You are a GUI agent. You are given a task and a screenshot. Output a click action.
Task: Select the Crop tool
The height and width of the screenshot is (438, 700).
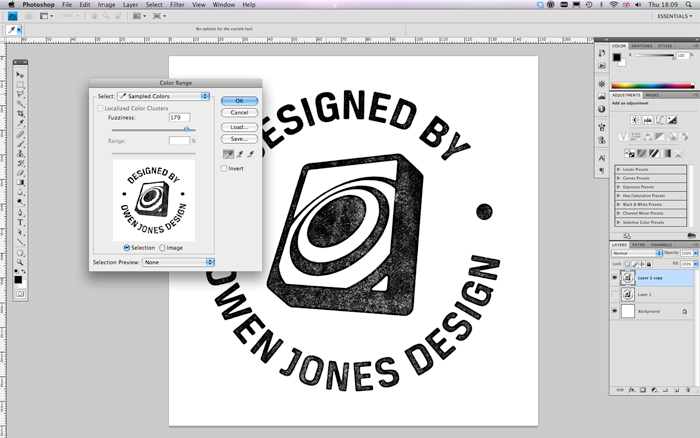click(20, 114)
